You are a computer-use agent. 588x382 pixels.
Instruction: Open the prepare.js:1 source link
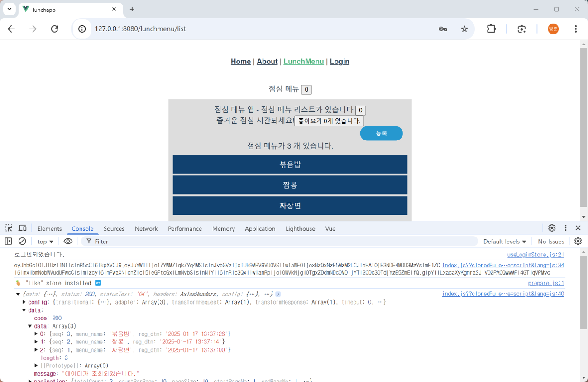click(546, 283)
